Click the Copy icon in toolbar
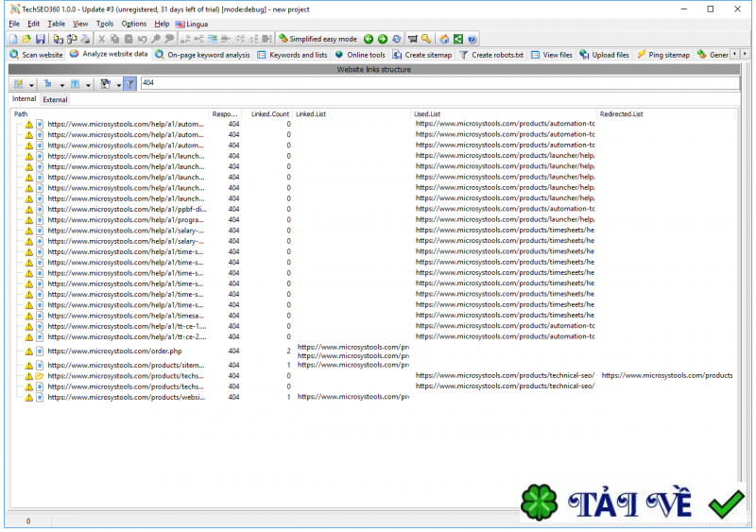 click(114, 39)
